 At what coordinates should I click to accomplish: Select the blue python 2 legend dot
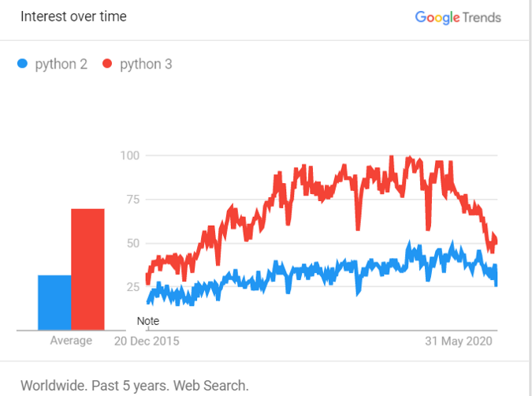(x=23, y=65)
